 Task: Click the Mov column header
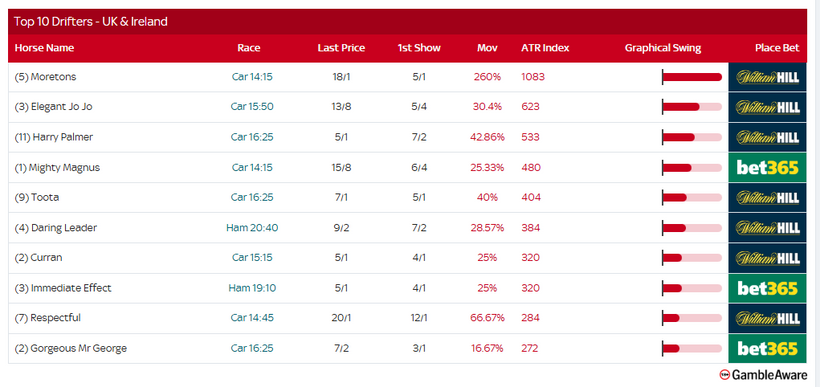point(487,48)
